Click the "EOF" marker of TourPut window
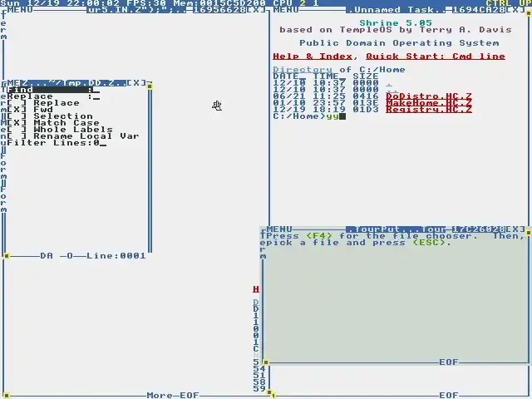The height and width of the screenshot is (399, 532). 449,362
